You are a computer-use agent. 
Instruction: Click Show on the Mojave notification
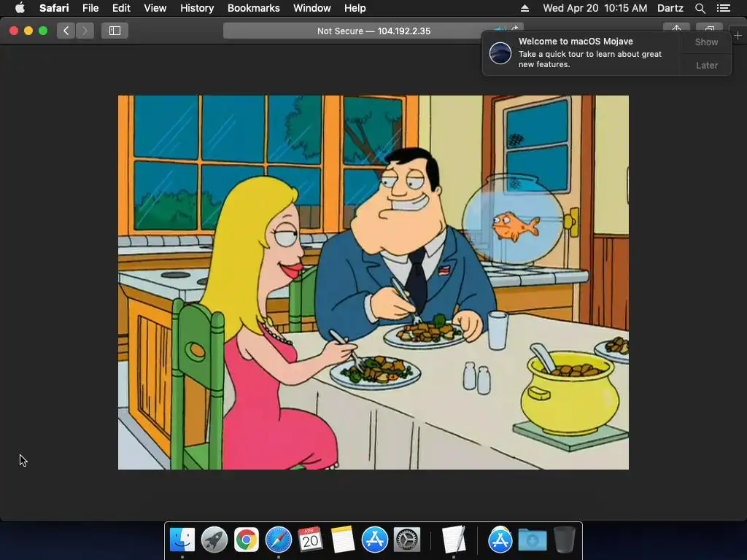[x=706, y=42]
